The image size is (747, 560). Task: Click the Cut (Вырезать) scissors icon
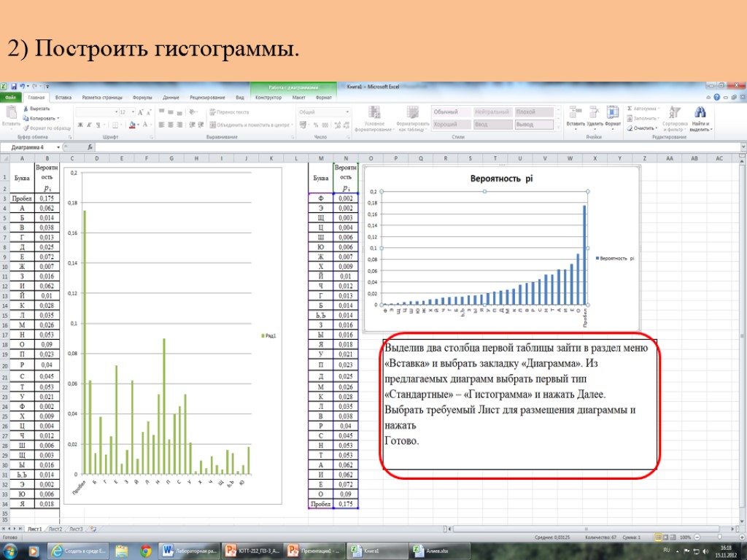point(26,109)
